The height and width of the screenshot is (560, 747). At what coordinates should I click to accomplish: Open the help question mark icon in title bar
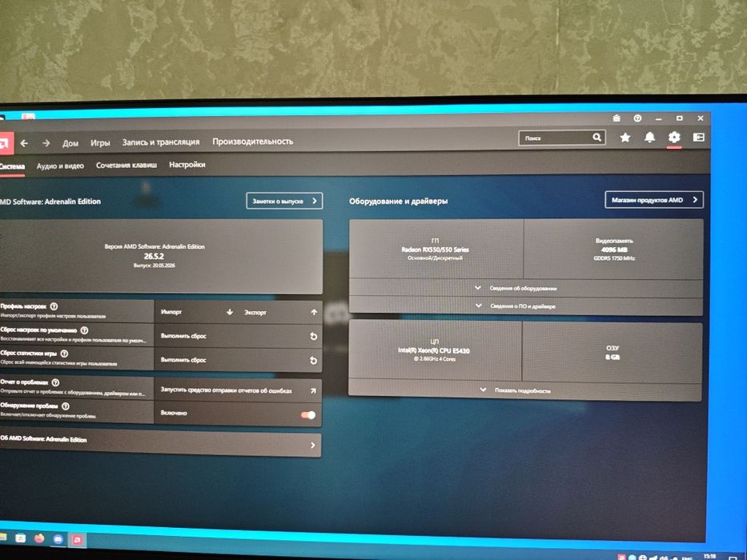[637, 118]
